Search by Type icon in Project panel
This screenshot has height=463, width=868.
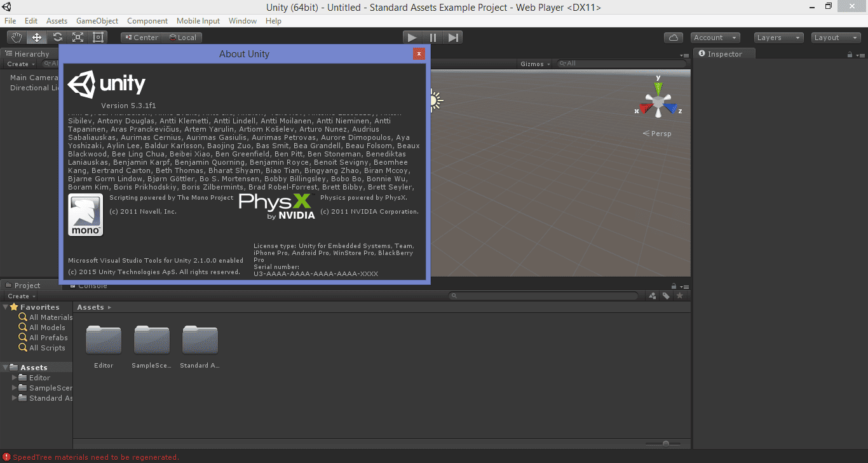pos(653,296)
